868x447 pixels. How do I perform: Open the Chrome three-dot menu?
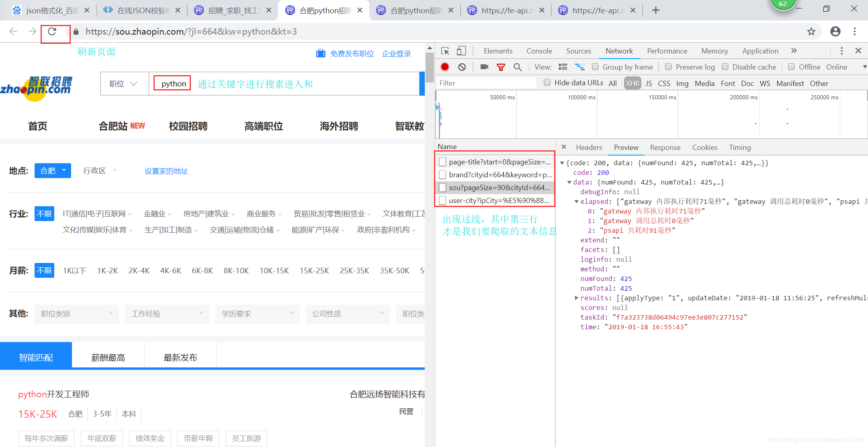click(855, 31)
